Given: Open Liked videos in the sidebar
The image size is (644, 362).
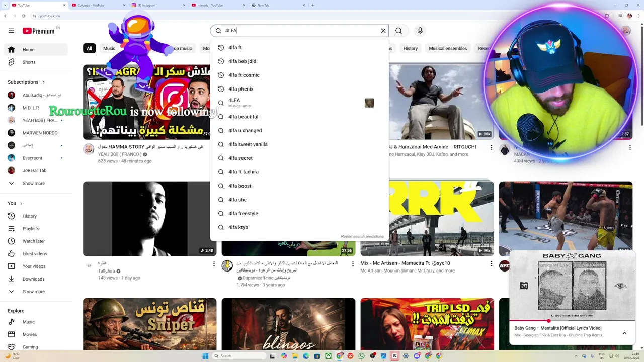Looking at the screenshot, I should tap(36, 254).
